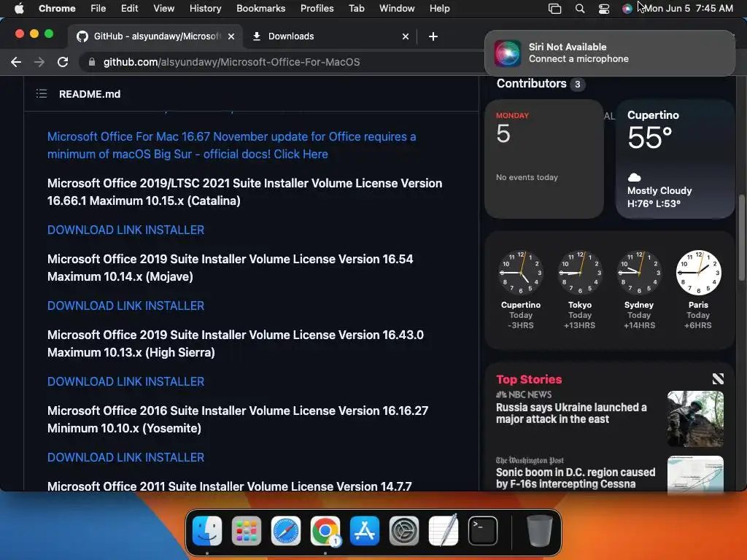Switch to the Downloads tab
The width and height of the screenshot is (747, 560).
(x=330, y=36)
